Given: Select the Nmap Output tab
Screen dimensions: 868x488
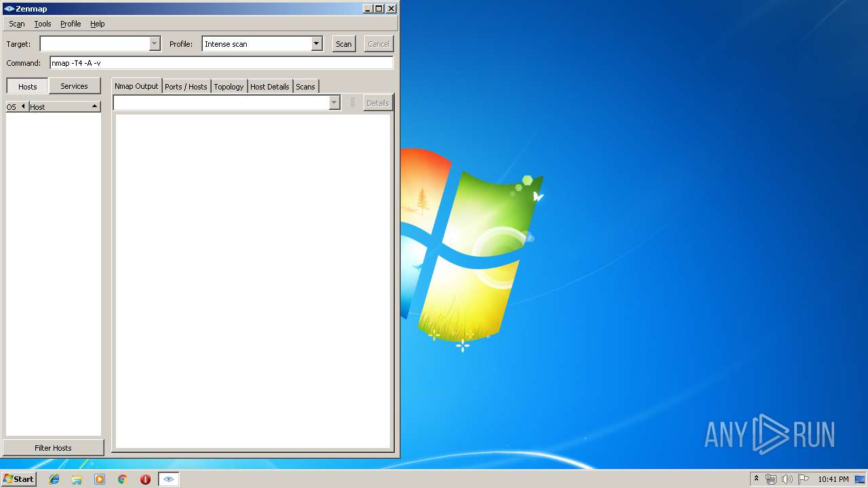Looking at the screenshot, I should click(x=136, y=86).
